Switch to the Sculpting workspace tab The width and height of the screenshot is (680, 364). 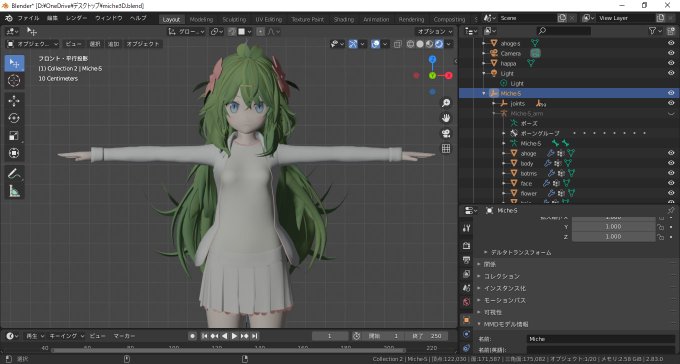(x=234, y=19)
